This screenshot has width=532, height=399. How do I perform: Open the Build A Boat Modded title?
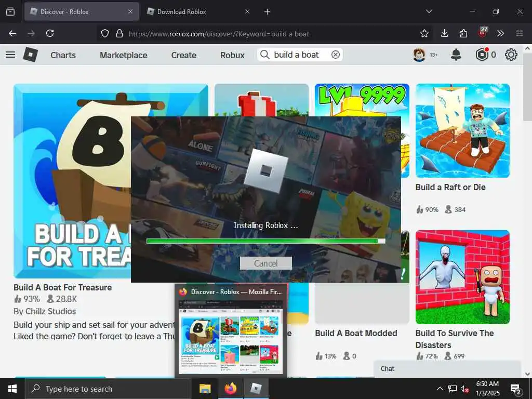pyautogui.click(x=356, y=333)
